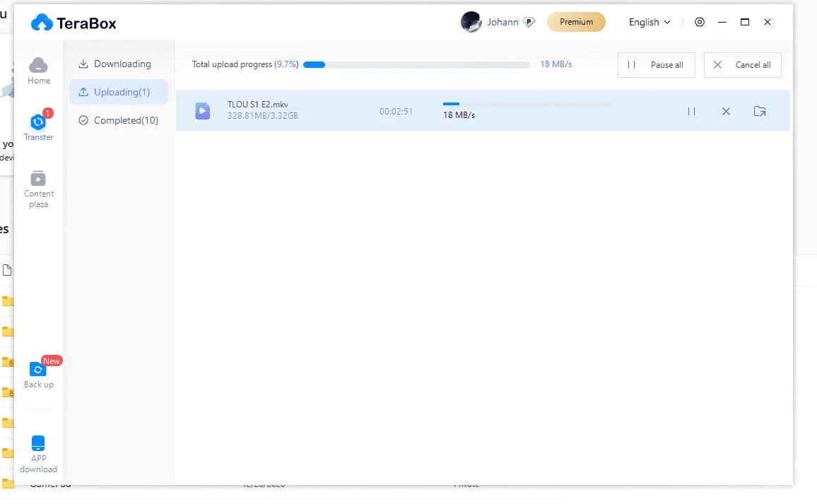Maximize the TeraBox window
817x504 pixels.
tap(745, 22)
